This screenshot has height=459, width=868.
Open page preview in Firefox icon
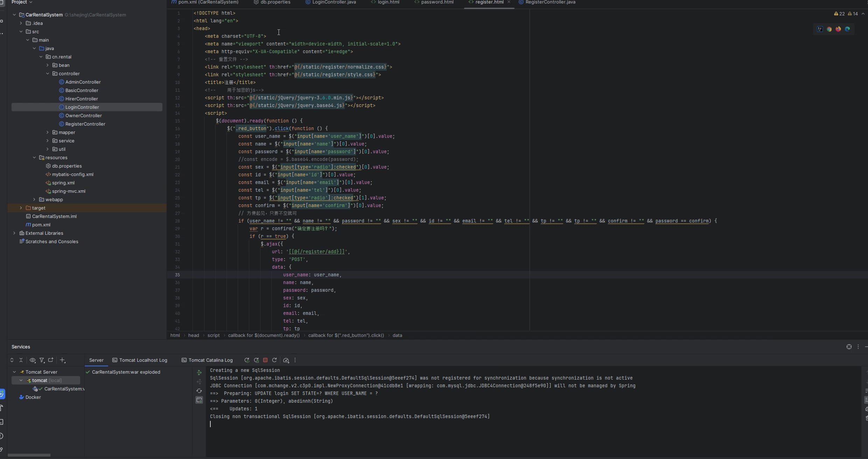(838, 29)
